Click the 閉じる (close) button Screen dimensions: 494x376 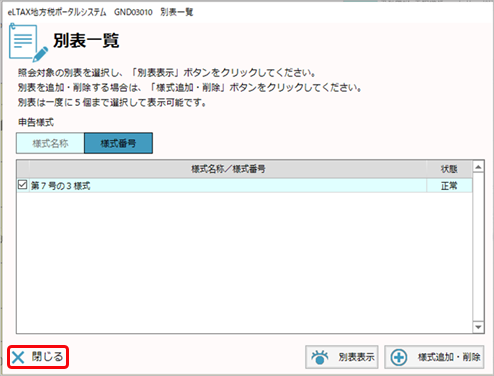pyautogui.click(x=38, y=357)
